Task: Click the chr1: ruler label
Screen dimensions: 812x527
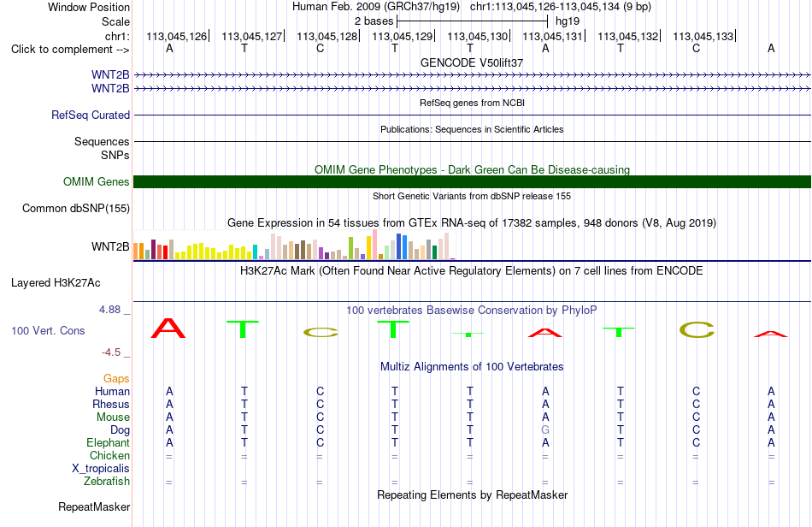Action: pyautogui.click(x=117, y=36)
